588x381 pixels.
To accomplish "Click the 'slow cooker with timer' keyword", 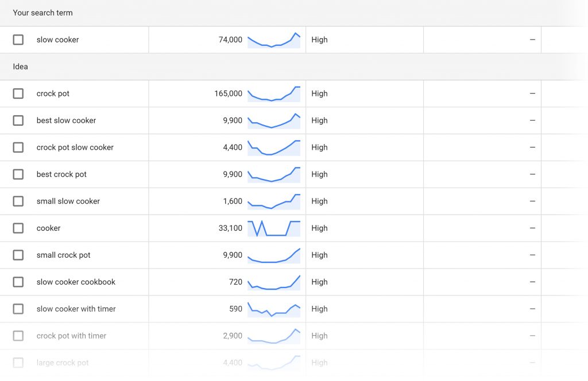I will pyautogui.click(x=76, y=309).
